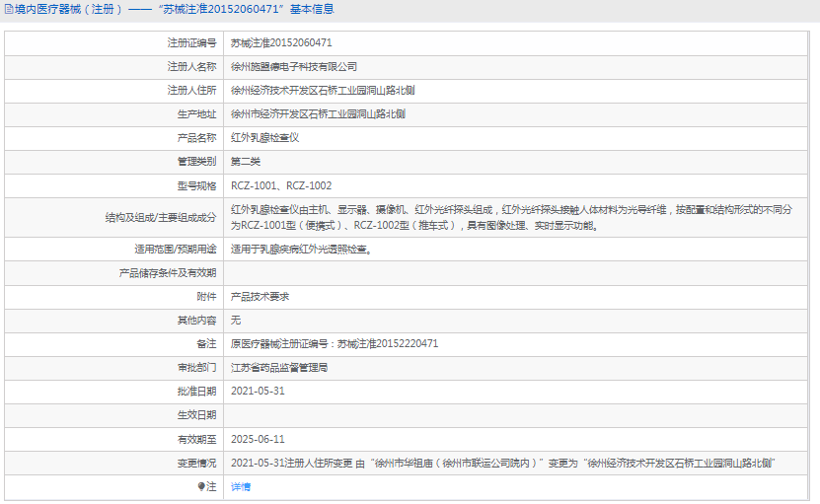The width and height of the screenshot is (820, 504).
Task: Click remark with original number 苏械注准20152220471
Action: (x=335, y=344)
